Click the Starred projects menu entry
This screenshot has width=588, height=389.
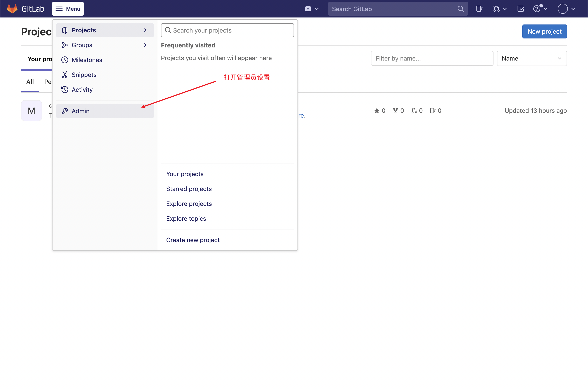(189, 188)
